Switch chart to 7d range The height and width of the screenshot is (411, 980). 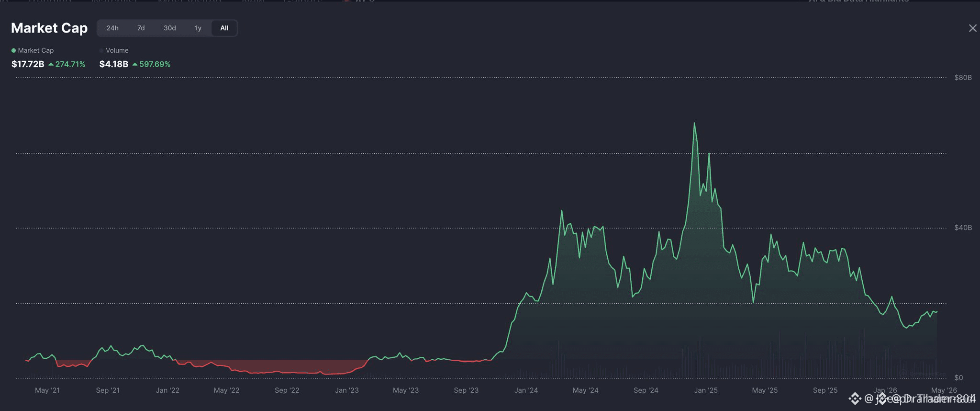(x=141, y=28)
